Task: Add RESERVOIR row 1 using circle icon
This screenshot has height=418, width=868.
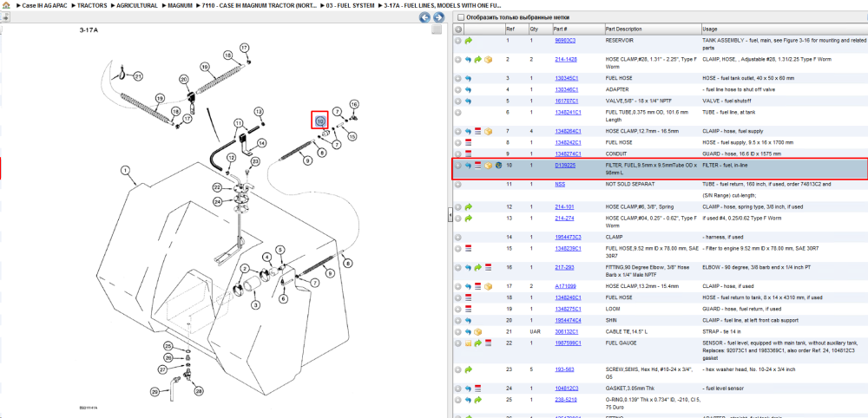Action: point(457,41)
